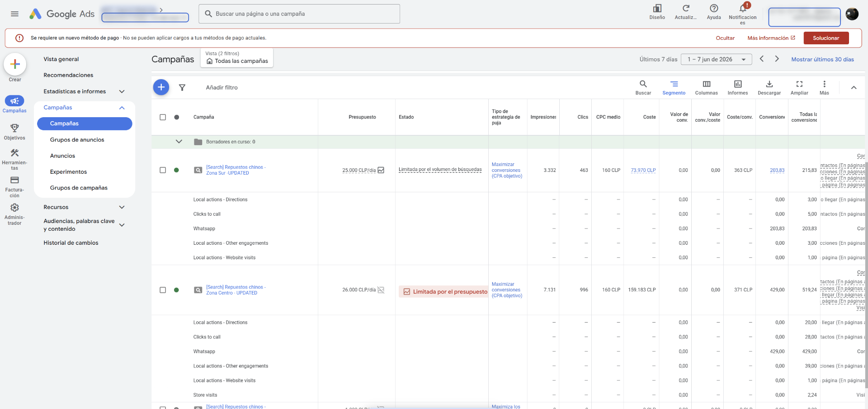
Task: Collapse the Campañas sidebar section
Action: click(122, 108)
